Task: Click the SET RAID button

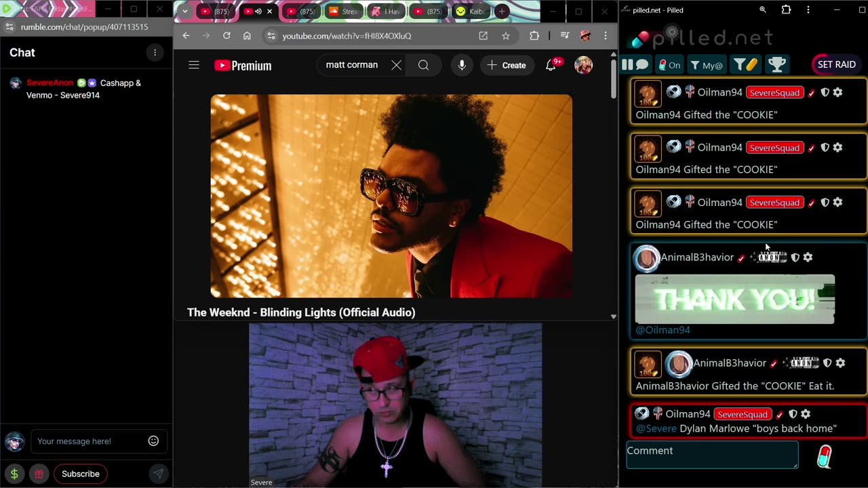Action: (836, 64)
